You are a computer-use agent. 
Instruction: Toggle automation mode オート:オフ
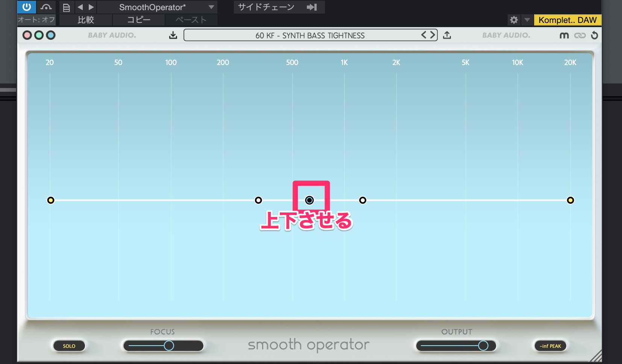click(x=36, y=20)
